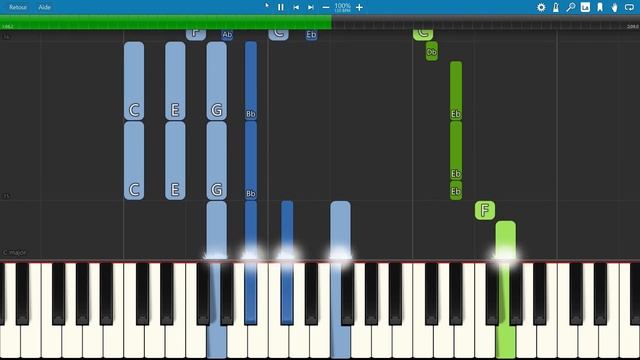Viewport: 640px width, 360px height.
Task: Toggle the note labels display icon
Action: [585, 7]
